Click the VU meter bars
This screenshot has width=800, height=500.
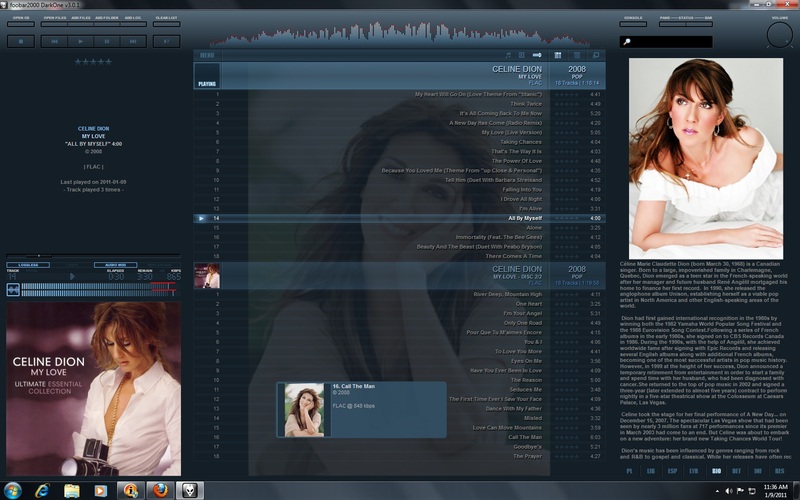click(x=99, y=290)
